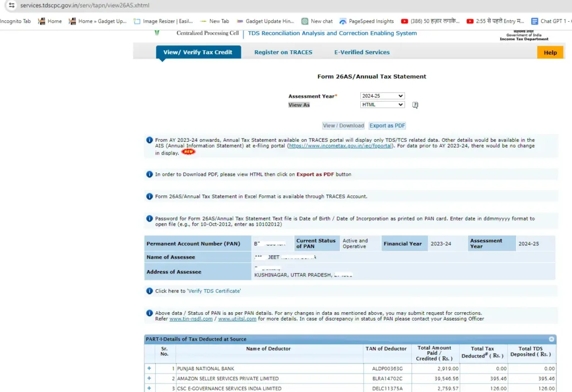Switch to Register on TRACES tab
Screen dimensions: 572x392
click(x=283, y=52)
